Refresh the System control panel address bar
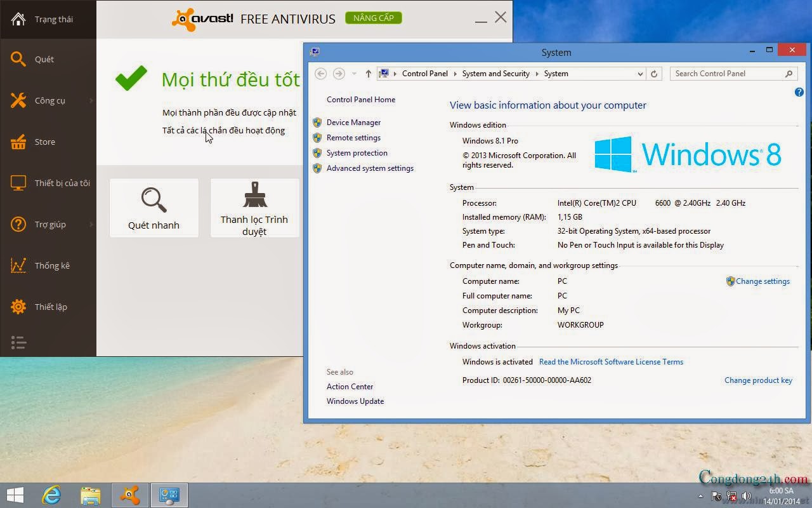 click(x=654, y=74)
